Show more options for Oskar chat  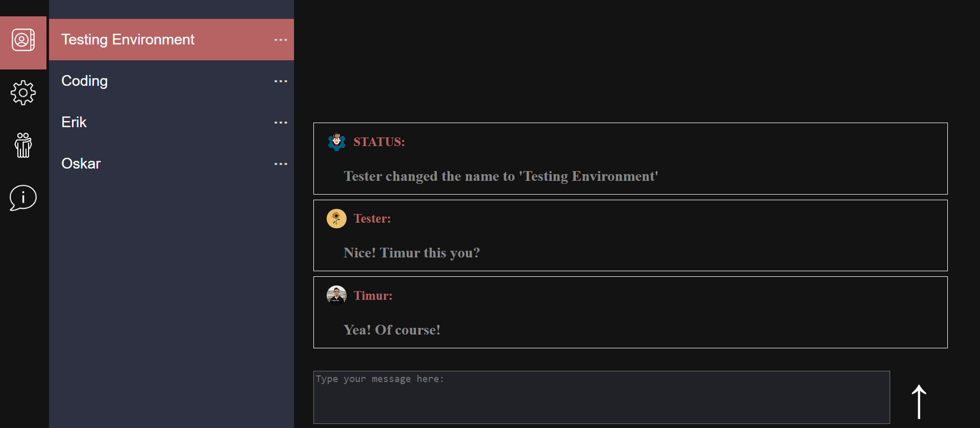pos(281,164)
